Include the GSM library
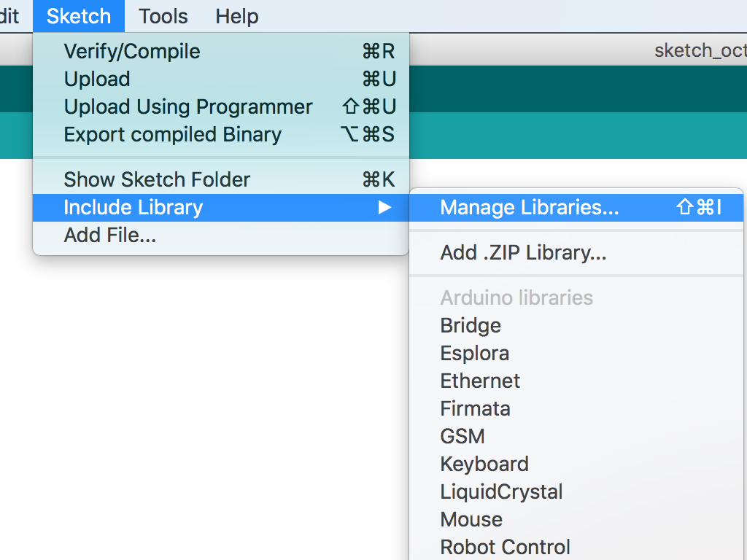 (576, 436)
